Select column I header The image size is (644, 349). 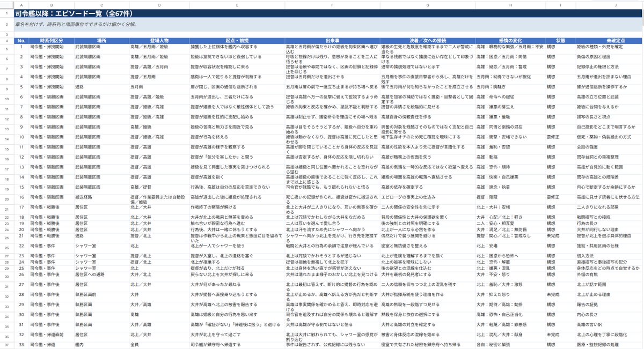click(x=560, y=5)
